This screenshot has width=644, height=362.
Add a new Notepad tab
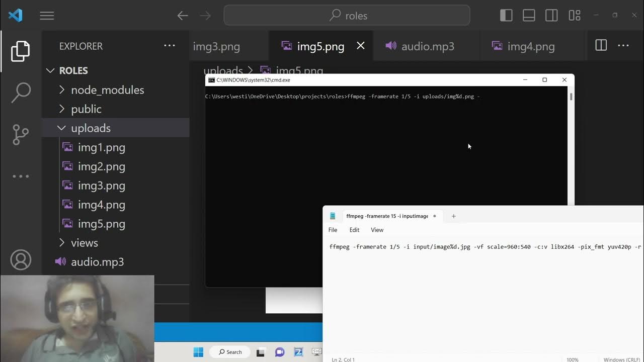coord(453,216)
